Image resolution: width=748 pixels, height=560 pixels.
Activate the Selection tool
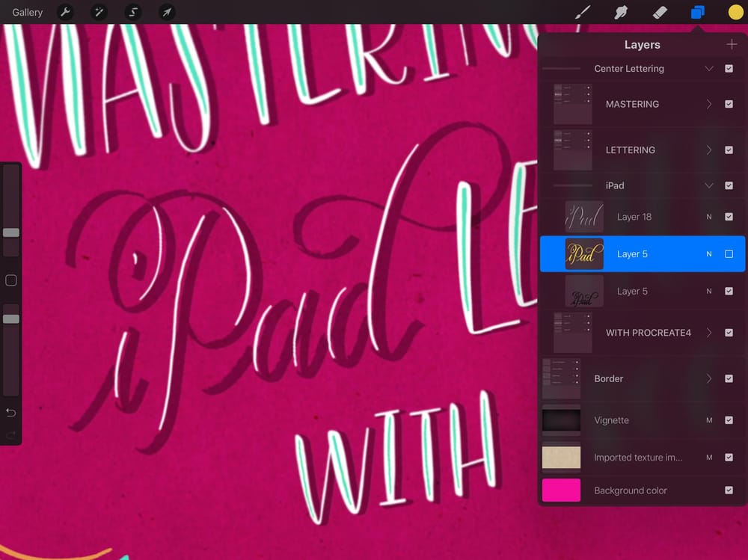click(x=132, y=12)
